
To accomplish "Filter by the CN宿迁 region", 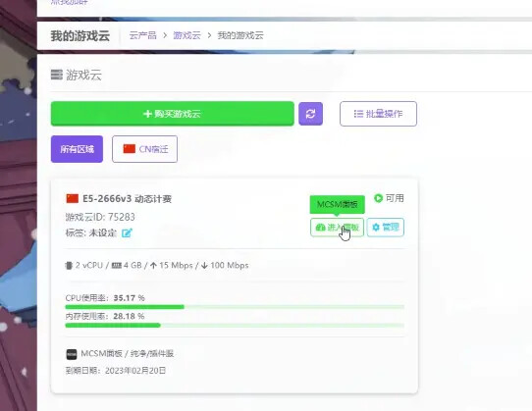I will point(145,149).
